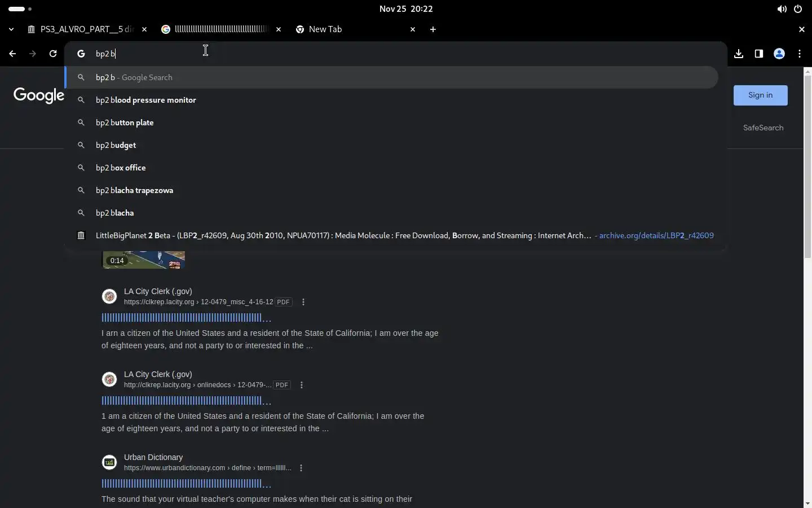This screenshot has height=508, width=812.
Task: Open the clock showing Nov 25 20:22
Action: pos(406,9)
